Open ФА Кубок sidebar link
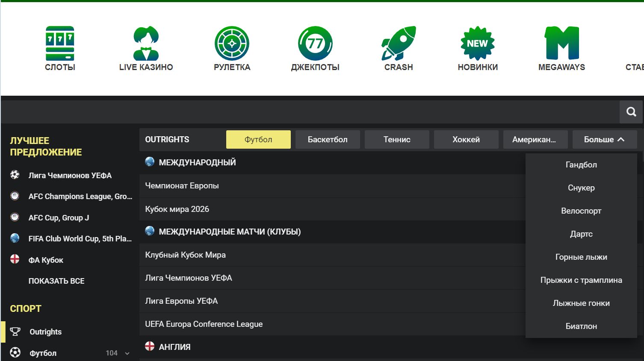The width and height of the screenshot is (644, 361). (x=46, y=260)
